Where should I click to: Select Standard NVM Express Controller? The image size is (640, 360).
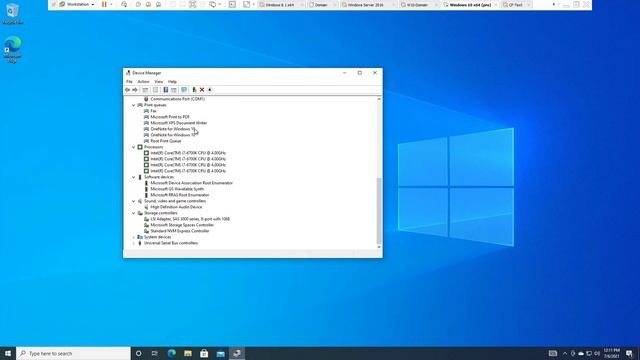pyautogui.click(x=180, y=231)
